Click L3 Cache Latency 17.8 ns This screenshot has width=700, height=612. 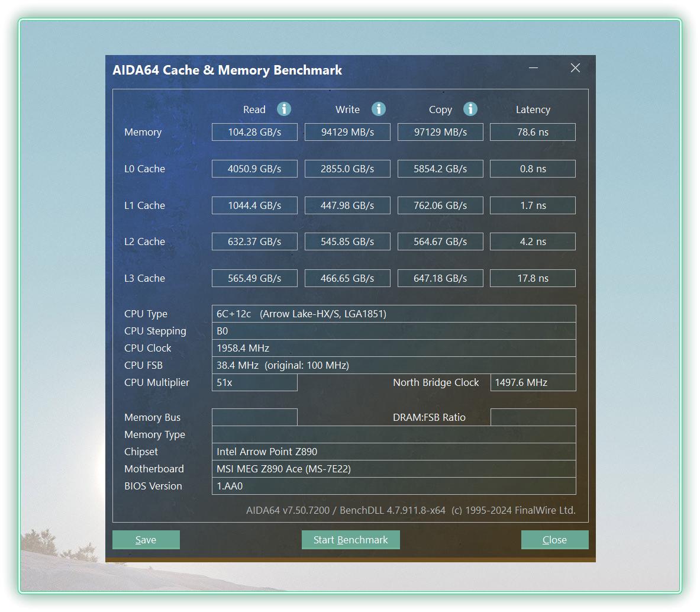pyautogui.click(x=533, y=278)
